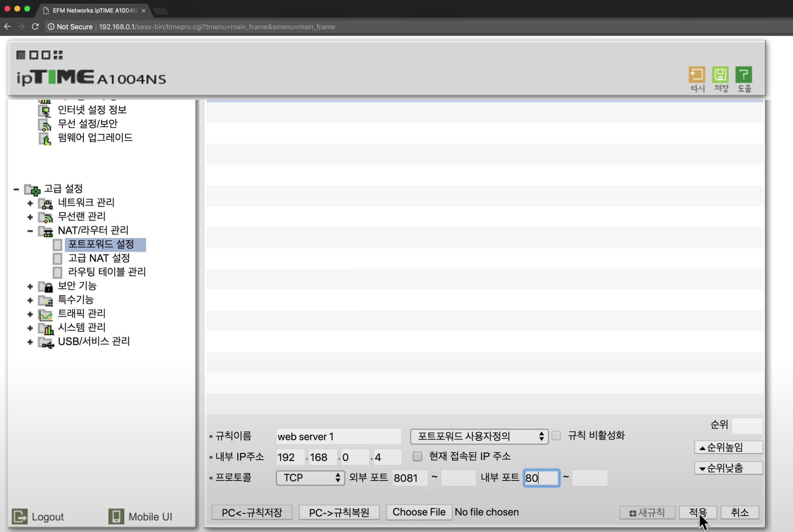Open 포트포워드 사용자정의 dropdown

[x=479, y=436]
